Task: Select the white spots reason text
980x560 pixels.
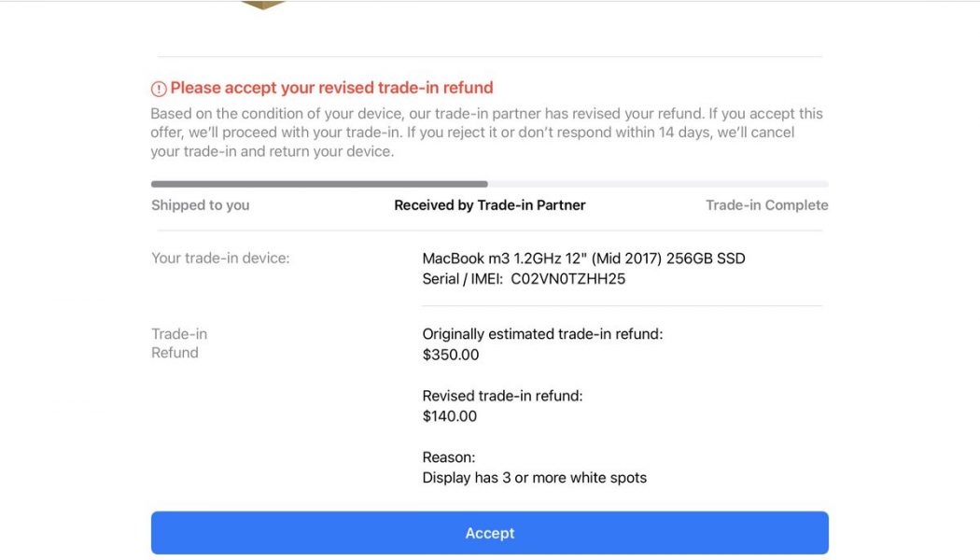Action: point(532,477)
